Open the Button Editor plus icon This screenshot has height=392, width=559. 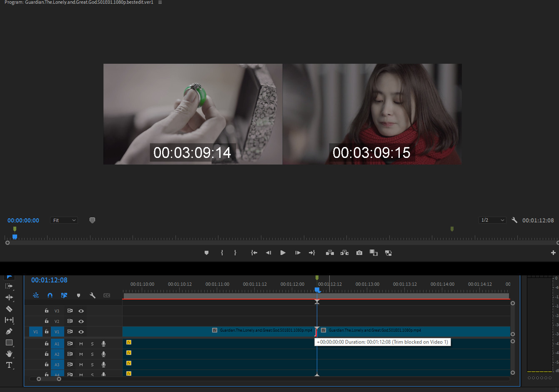pyautogui.click(x=553, y=253)
